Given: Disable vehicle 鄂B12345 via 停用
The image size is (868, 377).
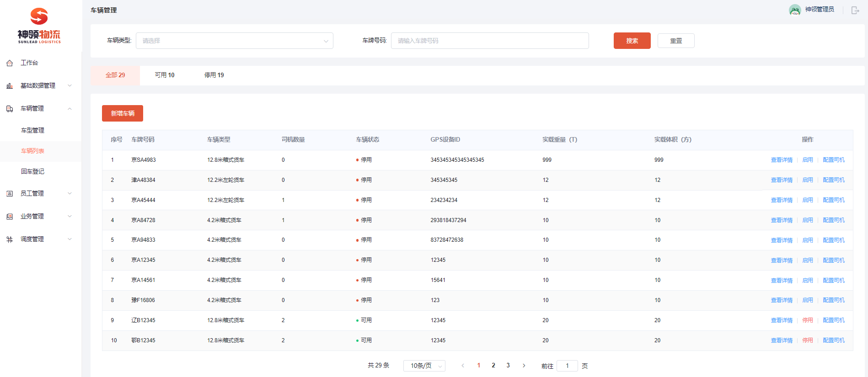Looking at the screenshot, I should (808, 340).
